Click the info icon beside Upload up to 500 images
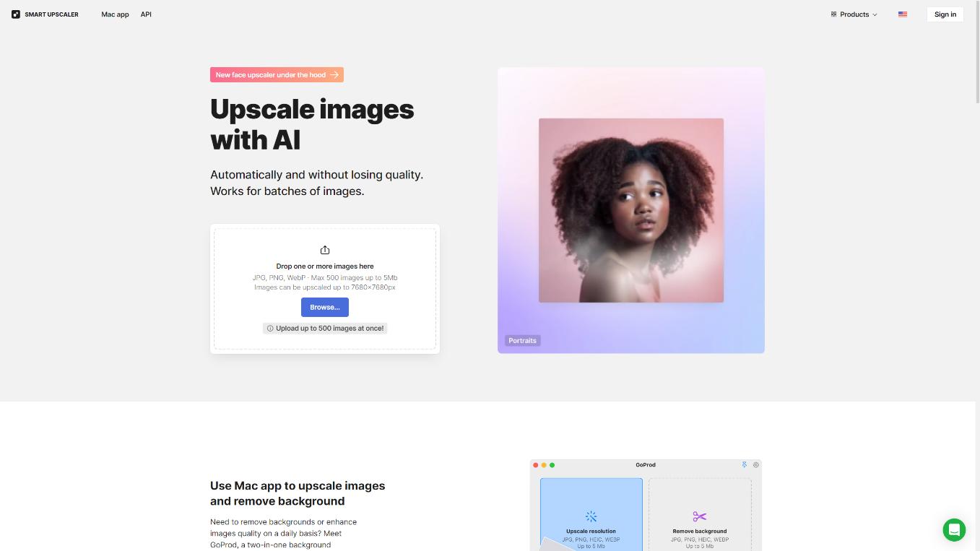This screenshot has height=551, width=980. pos(270,329)
